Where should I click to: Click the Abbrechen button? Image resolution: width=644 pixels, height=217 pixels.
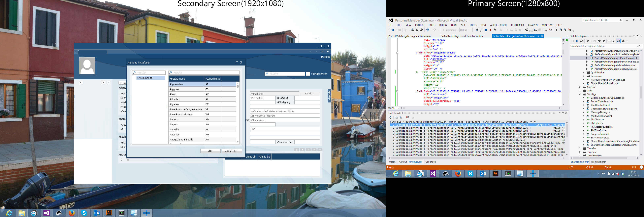(232, 151)
